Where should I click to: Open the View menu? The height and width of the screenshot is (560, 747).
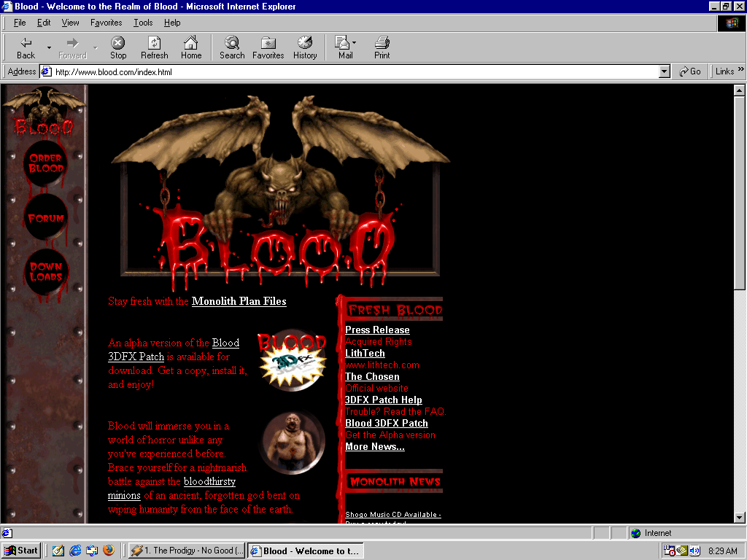[x=70, y=23]
